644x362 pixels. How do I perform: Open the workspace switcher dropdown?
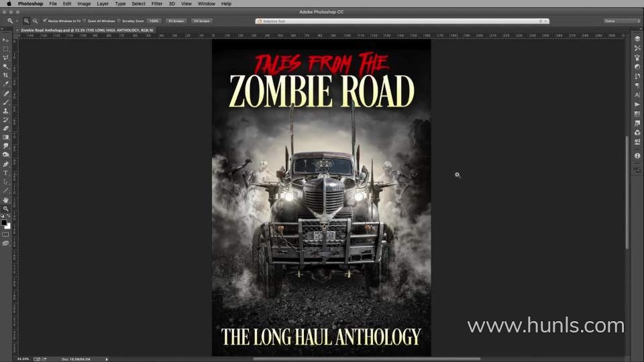coord(623,21)
